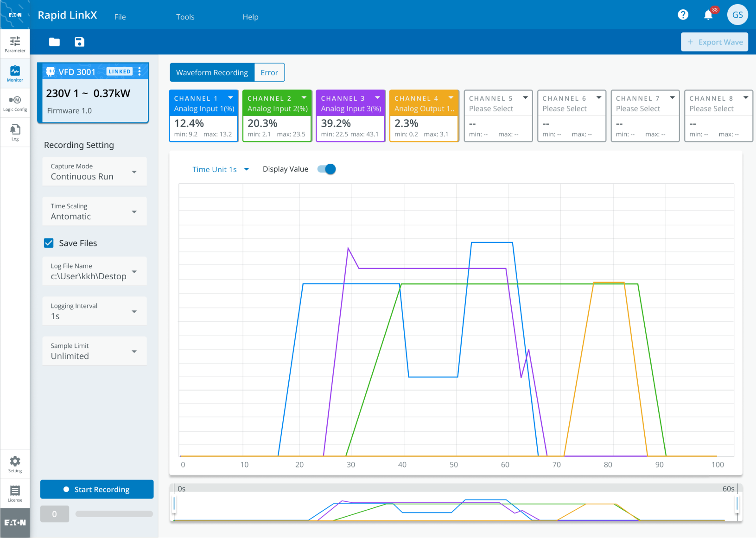Viewport: 756px width, 538px height.
Task: Uncheck the Save Files checkbox
Action: point(49,243)
